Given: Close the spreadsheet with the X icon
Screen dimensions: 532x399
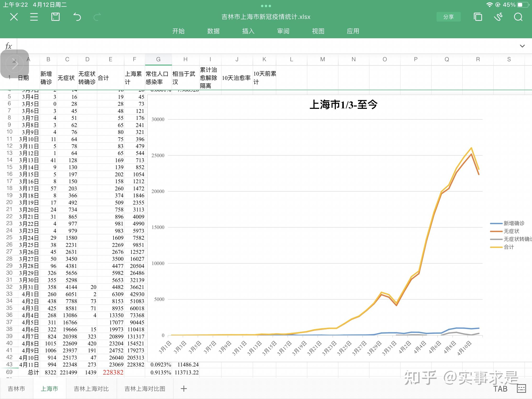Looking at the screenshot, I should pyautogui.click(x=14, y=17).
